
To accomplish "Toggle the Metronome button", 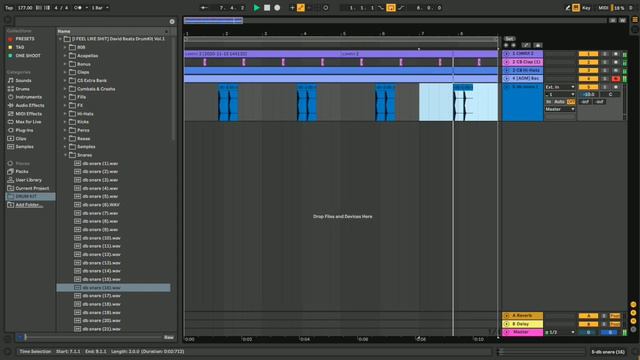I will click(78, 8).
